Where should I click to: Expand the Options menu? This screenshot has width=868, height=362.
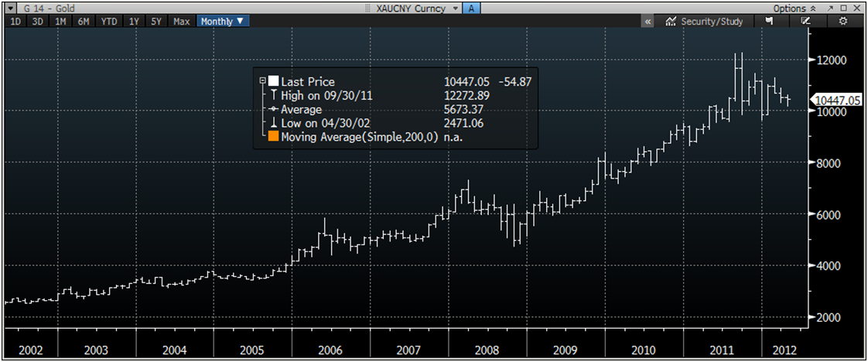(x=795, y=8)
